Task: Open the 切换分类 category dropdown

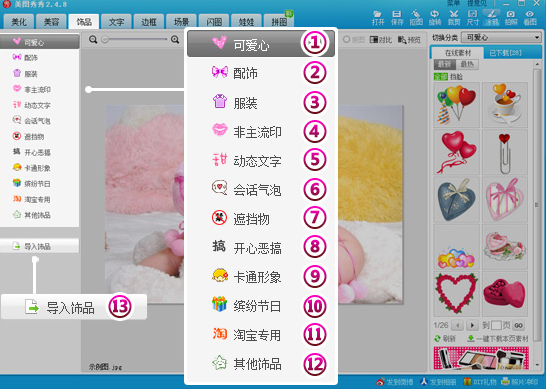Action: click(501, 37)
